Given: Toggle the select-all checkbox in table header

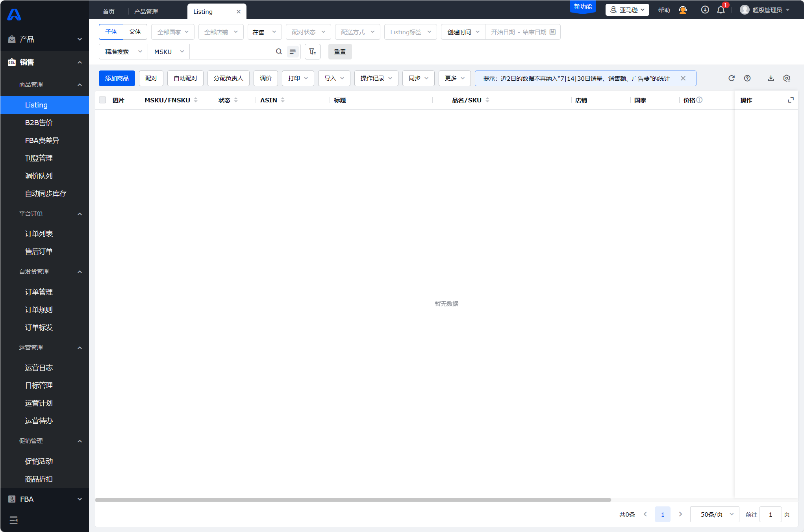Looking at the screenshot, I should 103,100.
